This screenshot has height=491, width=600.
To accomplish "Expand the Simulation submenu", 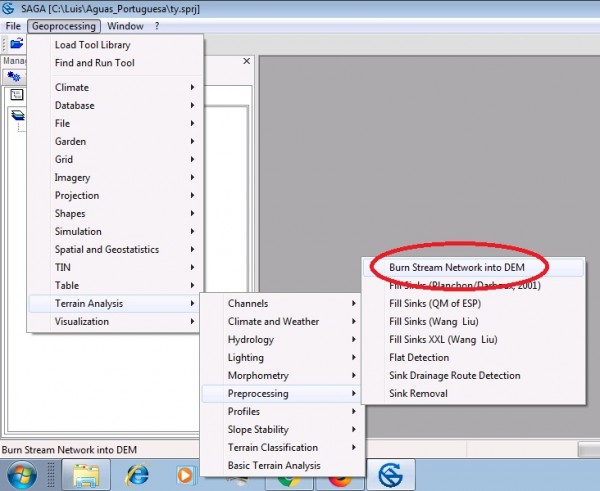I will click(x=115, y=231).
